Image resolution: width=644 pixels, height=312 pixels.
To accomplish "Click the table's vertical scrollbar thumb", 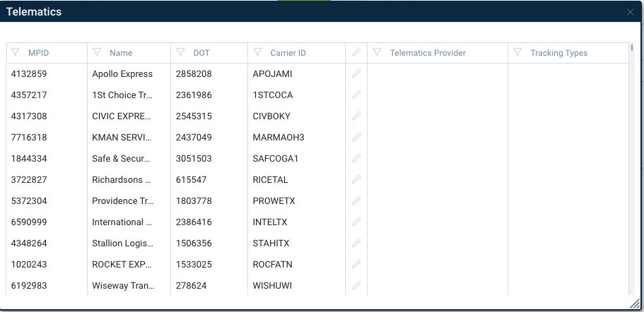I will click(x=632, y=47).
